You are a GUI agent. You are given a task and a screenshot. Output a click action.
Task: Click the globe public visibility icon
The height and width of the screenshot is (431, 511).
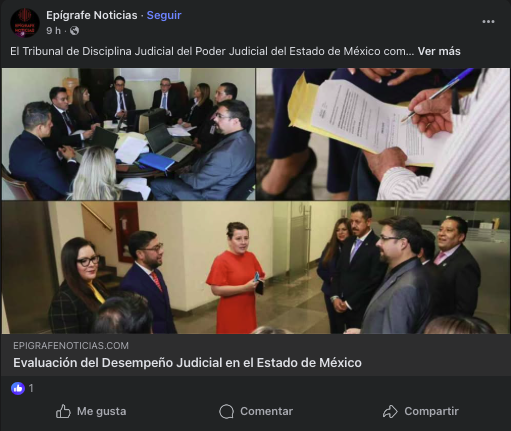pyautogui.click(x=75, y=31)
